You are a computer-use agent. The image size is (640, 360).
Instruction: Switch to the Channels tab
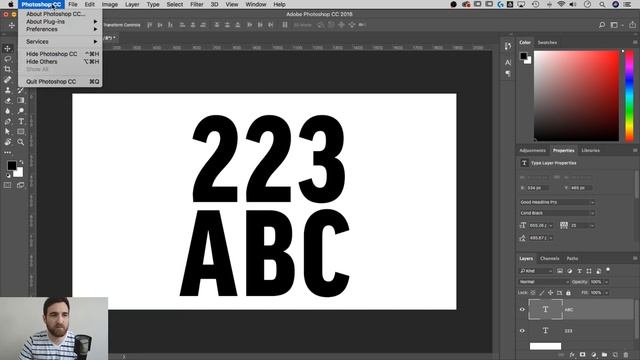pos(549,258)
